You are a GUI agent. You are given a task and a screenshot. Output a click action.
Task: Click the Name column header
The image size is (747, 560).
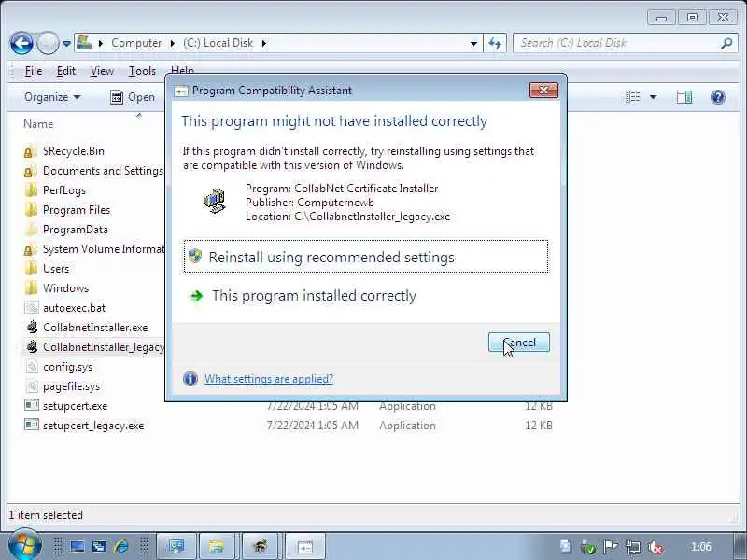click(x=38, y=124)
